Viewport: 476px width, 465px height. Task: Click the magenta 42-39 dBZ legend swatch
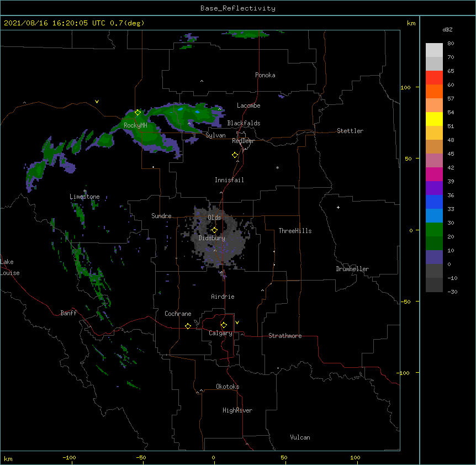[x=434, y=174]
